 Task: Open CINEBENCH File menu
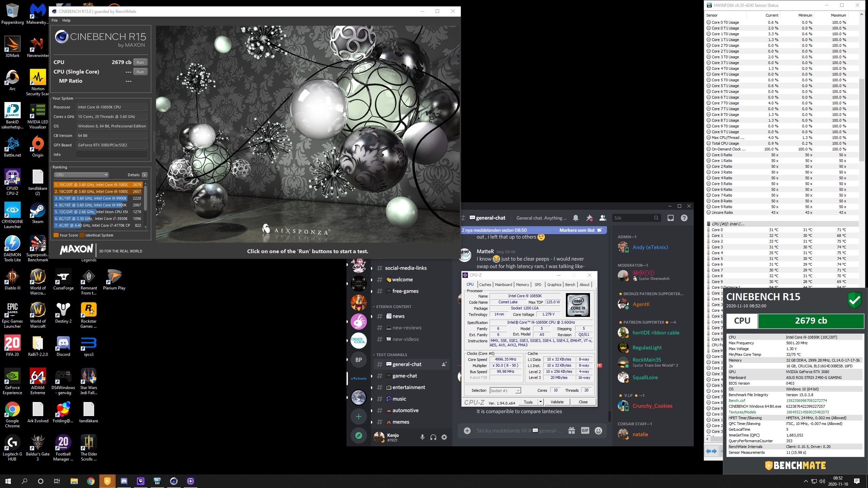(55, 20)
